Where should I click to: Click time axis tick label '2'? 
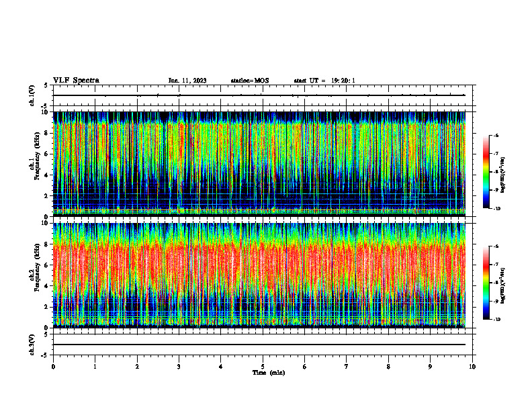click(x=137, y=367)
